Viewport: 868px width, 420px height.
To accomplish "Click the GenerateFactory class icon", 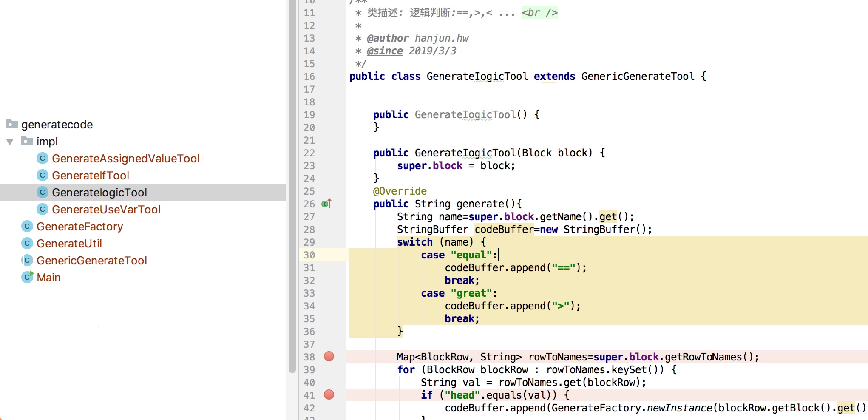I will click(27, 226).
